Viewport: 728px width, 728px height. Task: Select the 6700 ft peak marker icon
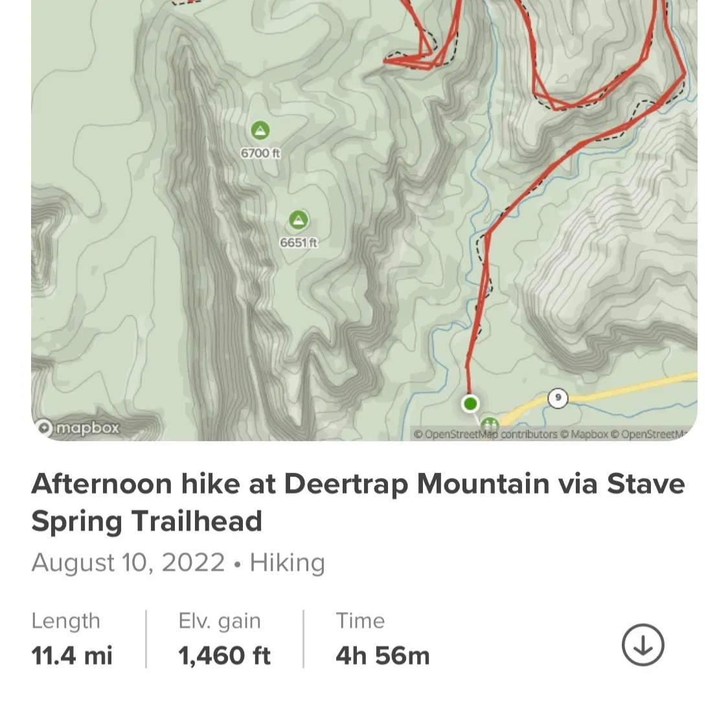coord(260,130)
